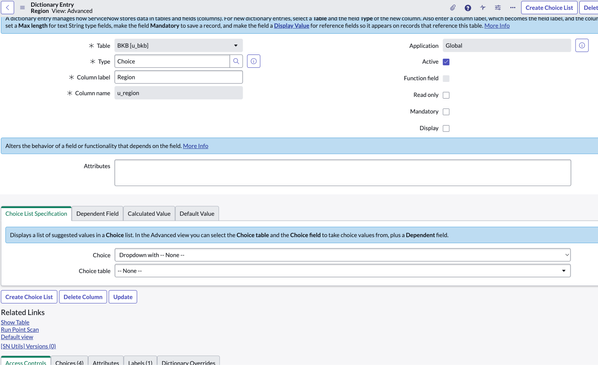Enable the Read only checkbox
This screenshot has width=598, height=365.
tap(446, 95)
